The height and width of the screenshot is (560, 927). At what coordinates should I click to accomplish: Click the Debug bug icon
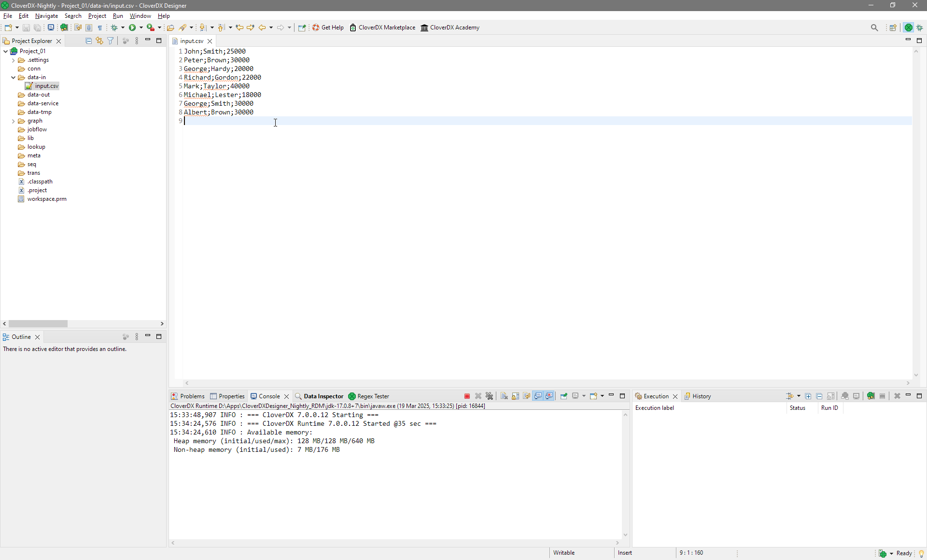point(114,28)
